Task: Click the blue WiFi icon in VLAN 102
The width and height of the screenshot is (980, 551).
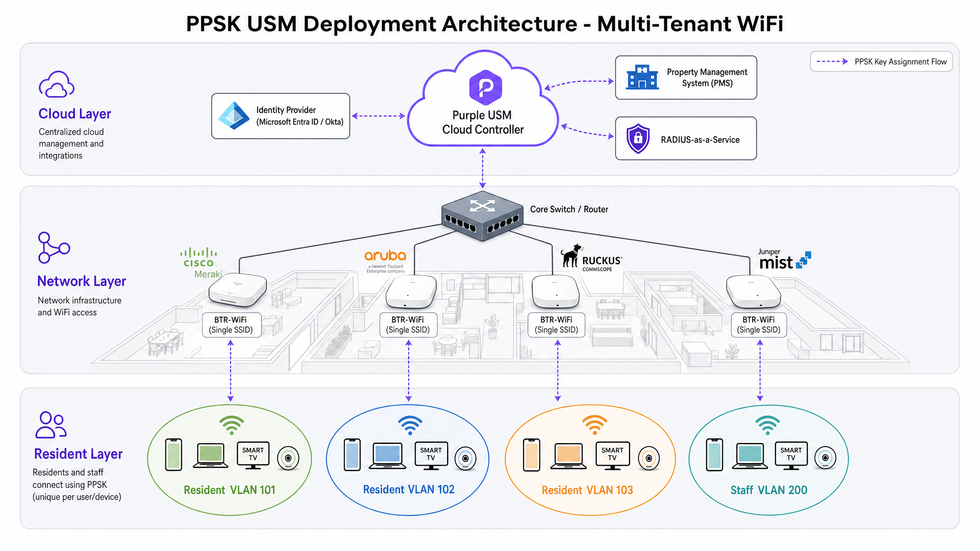Action: coord(410,425)
